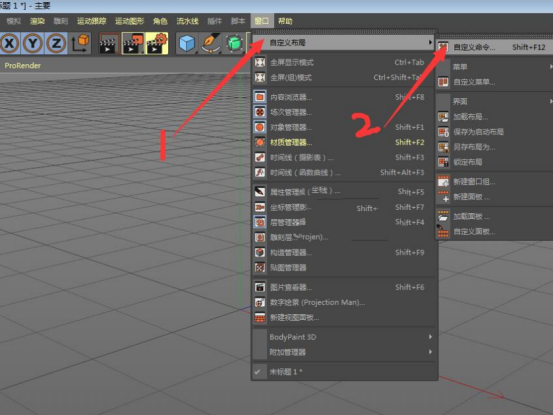Click 加载布局 entry
Screen dimensions: 553x415
(494, 117)
